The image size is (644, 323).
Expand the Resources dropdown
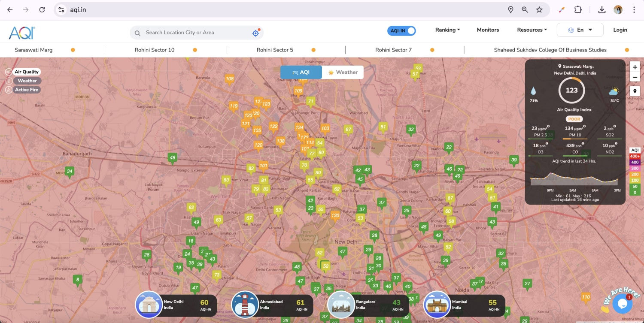coord(532,30)
